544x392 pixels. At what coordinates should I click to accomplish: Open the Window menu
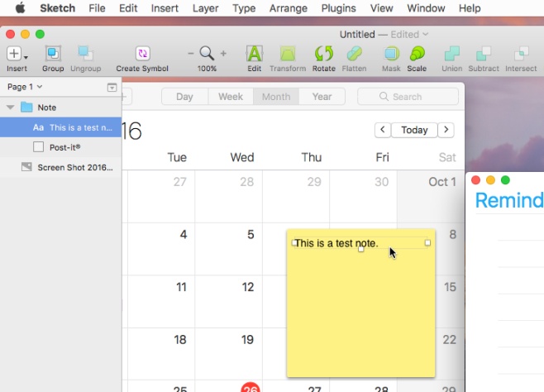[426, 8]
